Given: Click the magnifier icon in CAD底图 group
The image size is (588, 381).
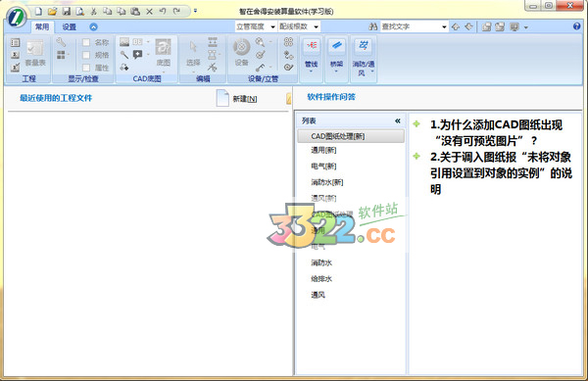Looking at the screenshot, I should tap(124, 55).
